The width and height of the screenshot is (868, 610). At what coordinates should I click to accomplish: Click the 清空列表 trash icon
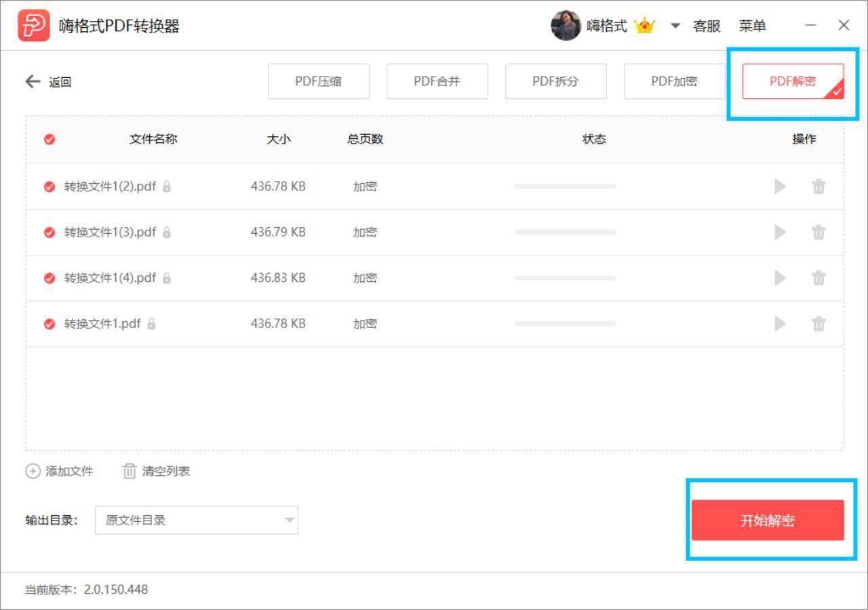130,470
